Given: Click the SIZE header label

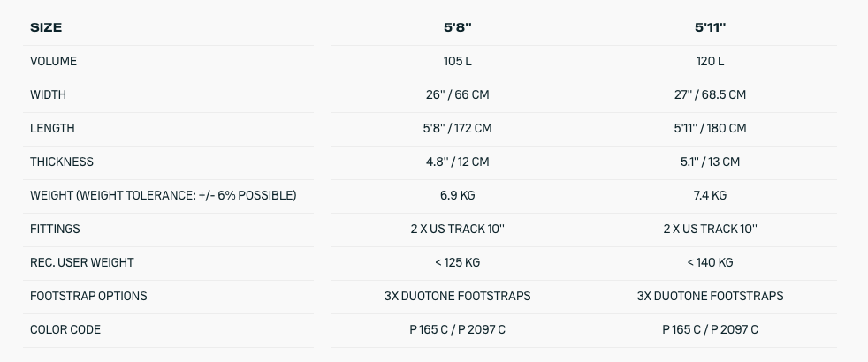Looking at the screenshot, I should (46, 27).
